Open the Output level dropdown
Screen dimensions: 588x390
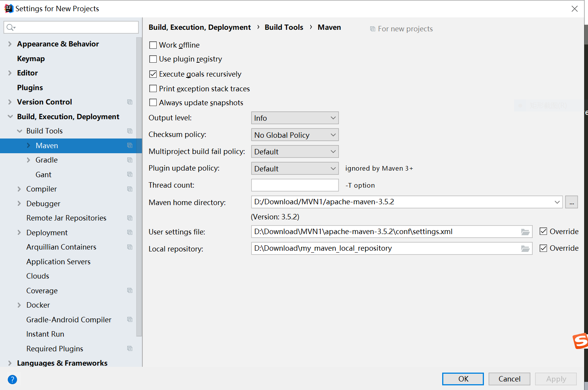coord(295,118)
